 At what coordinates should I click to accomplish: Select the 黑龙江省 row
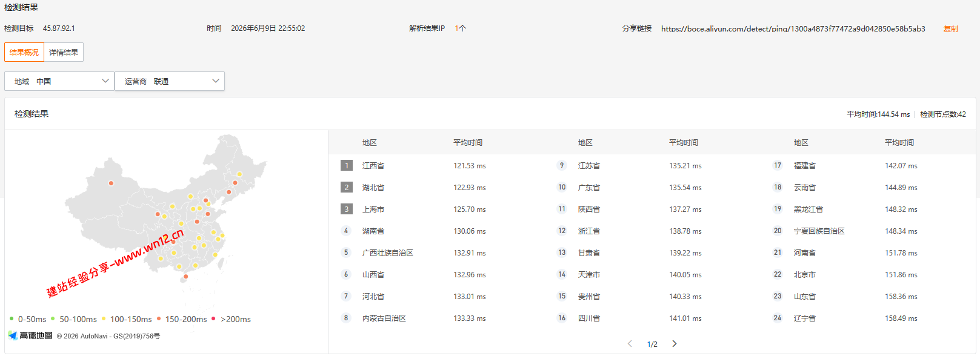coord(867,209)
